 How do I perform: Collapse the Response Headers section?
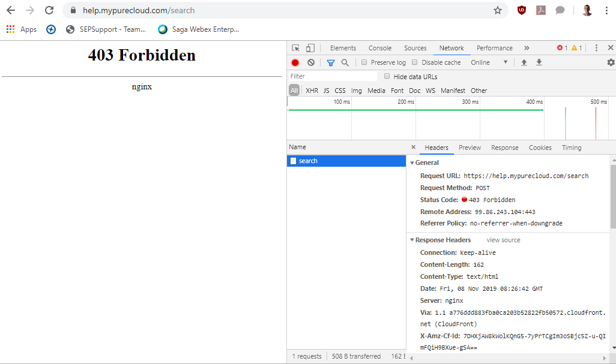[412, 240]
